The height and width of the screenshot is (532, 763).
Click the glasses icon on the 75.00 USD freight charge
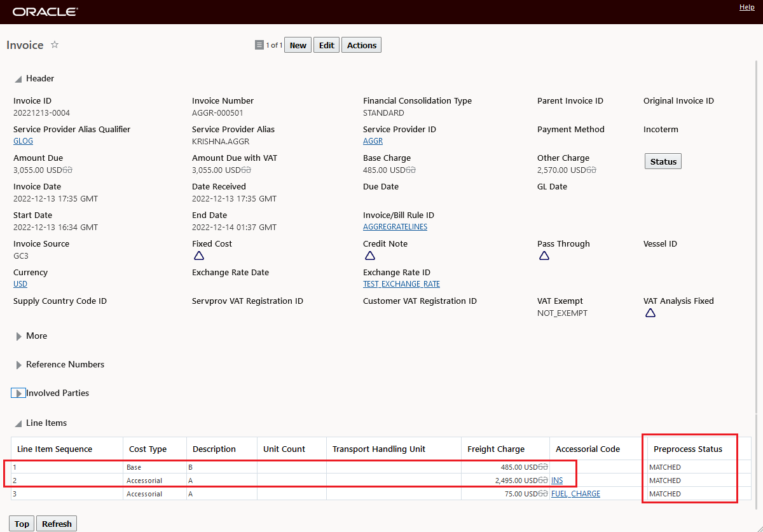[x=544, y=494]
